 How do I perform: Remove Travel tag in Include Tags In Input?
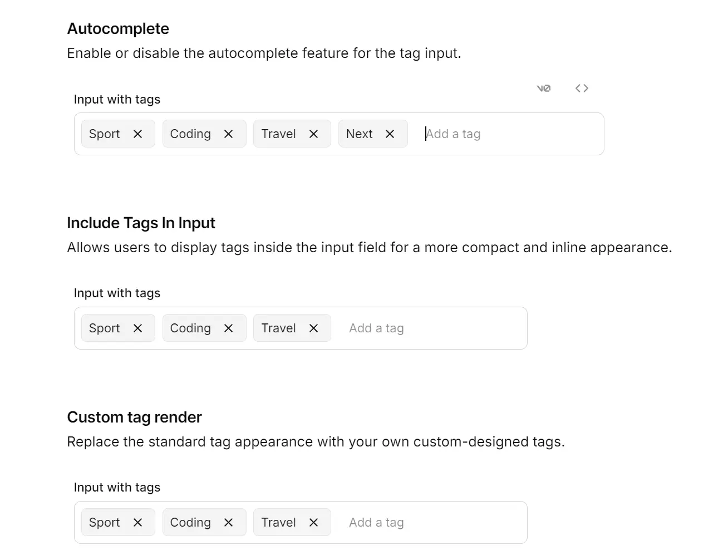coord(313,328)
